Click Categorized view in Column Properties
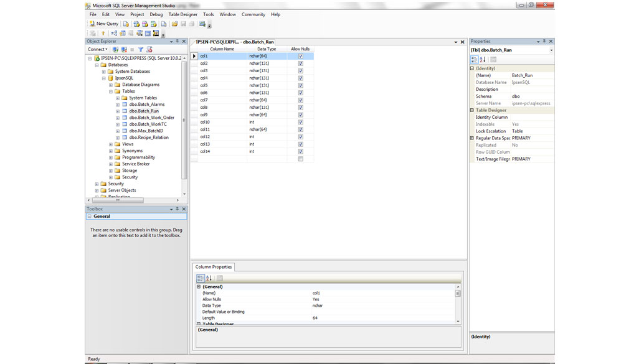Image resolution: width=639 pixels, height=364 pixels. click(201, 278)
